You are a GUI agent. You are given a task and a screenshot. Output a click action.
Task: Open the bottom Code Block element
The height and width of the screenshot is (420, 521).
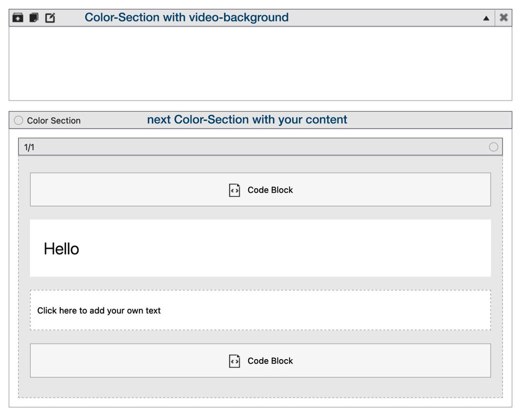(260, 361)
